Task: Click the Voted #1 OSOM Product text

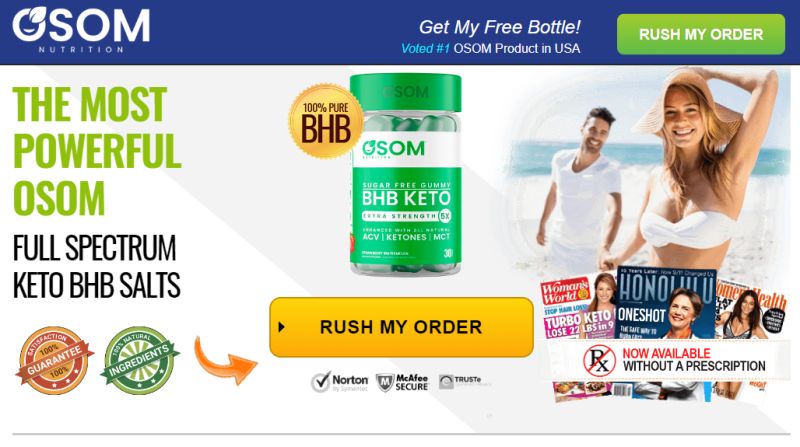Action: [x=490, y=48]
